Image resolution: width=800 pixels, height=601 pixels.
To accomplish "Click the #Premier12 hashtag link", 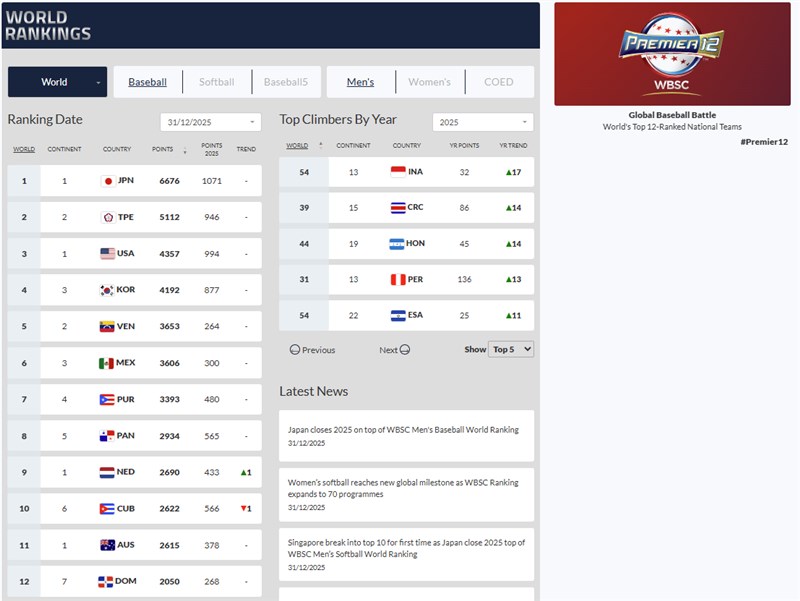I will (x=767, y=141).
